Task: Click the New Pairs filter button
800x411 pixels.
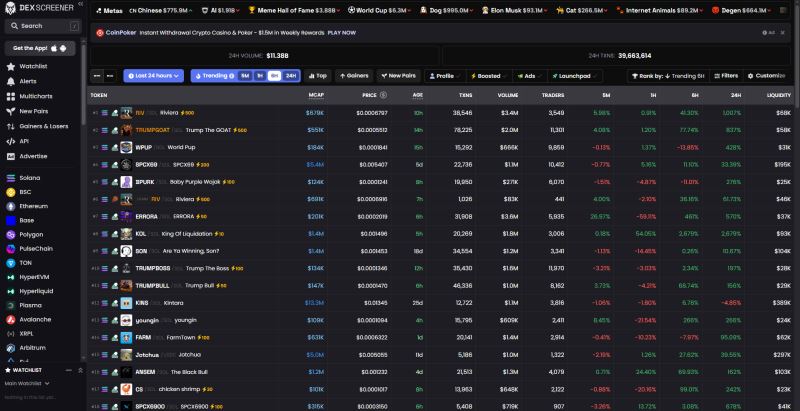Action: tap(398, 76)
